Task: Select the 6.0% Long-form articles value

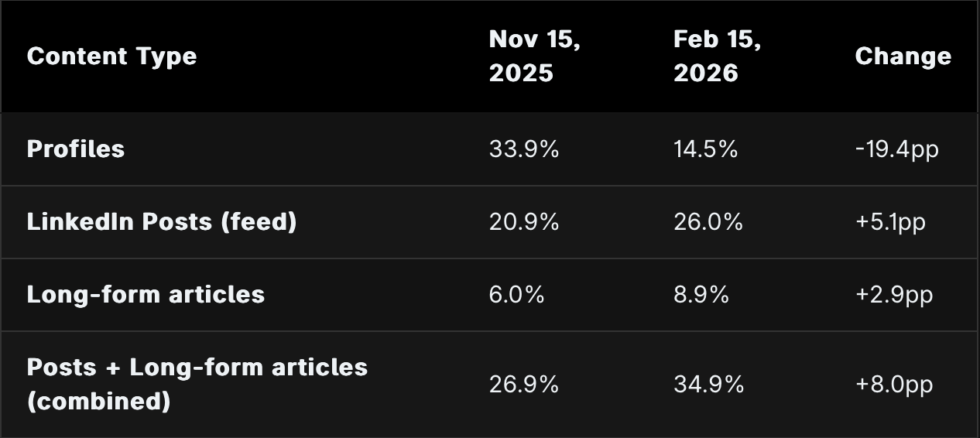Action: tap(516, 294)
